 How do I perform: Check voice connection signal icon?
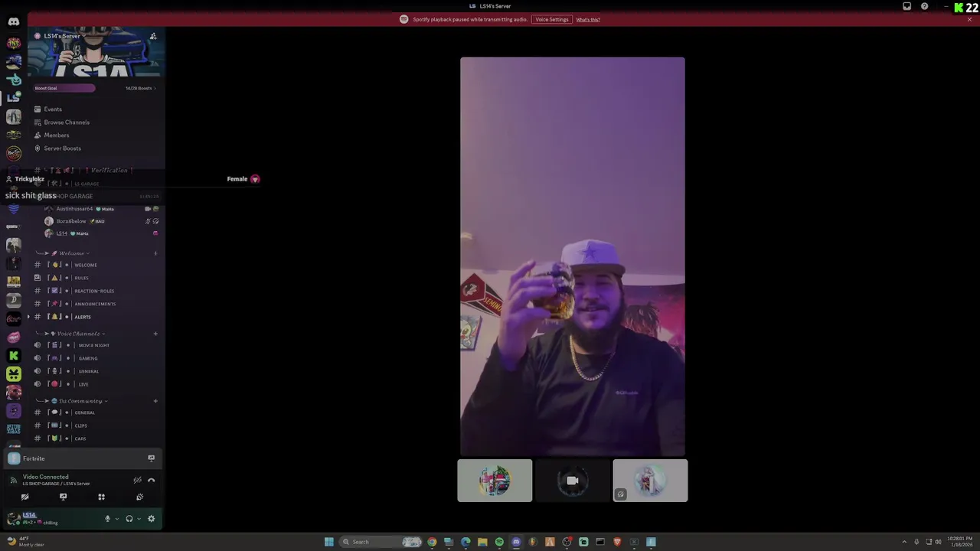(x=13, y=480)
